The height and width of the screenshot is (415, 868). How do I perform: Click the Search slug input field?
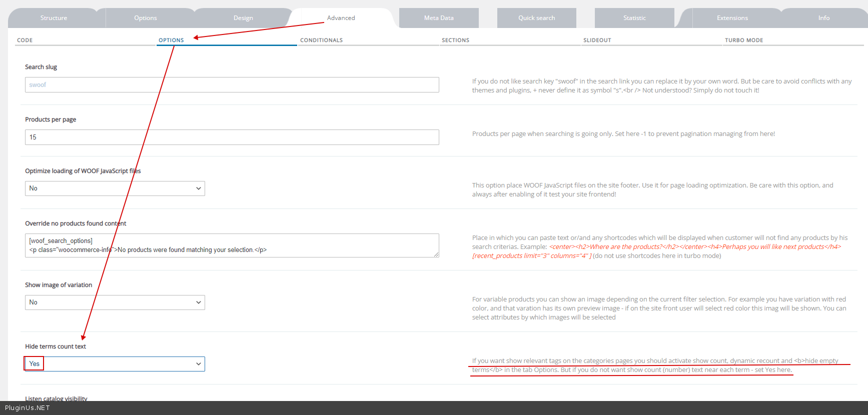(x=232, y=85)
